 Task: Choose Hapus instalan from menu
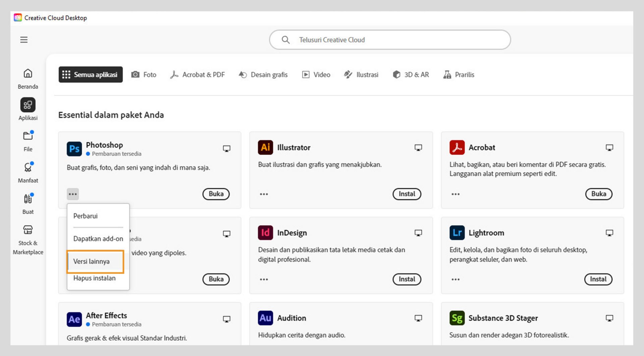click(94, 278)
